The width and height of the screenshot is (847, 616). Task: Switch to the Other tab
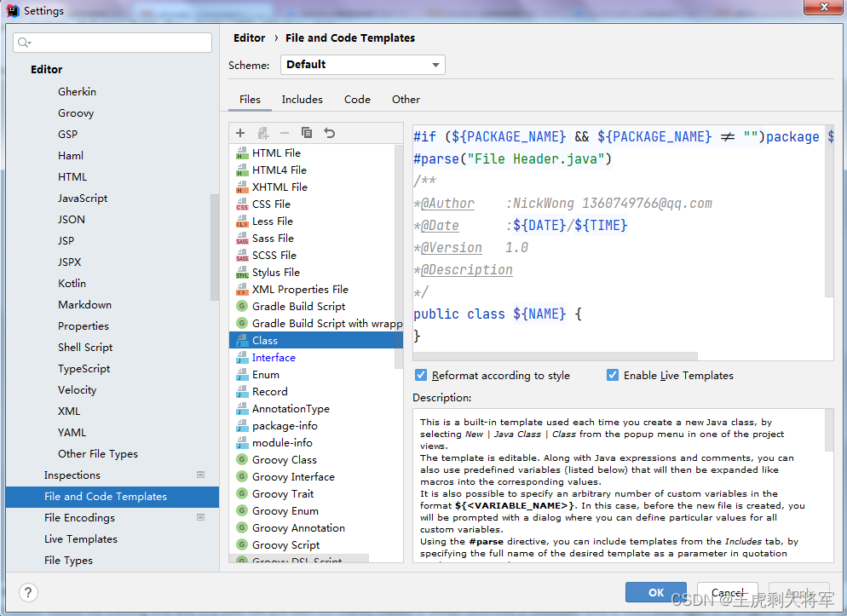click(406, 100)
